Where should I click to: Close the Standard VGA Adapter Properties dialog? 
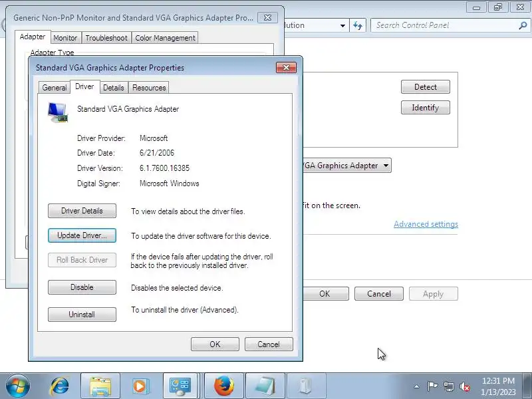tap(286, 68)
